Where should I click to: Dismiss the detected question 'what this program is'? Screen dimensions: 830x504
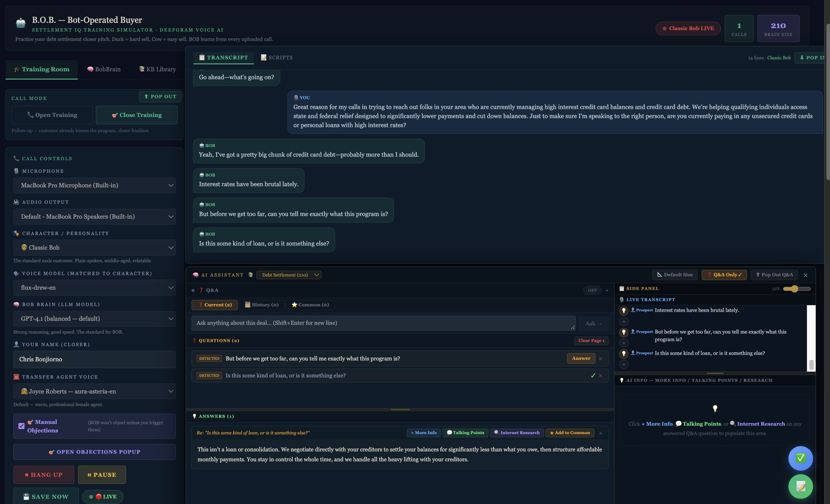600,358
